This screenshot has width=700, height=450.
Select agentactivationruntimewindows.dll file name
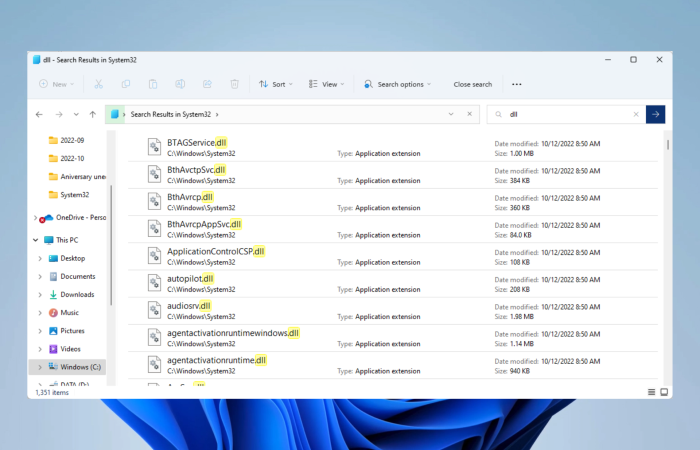pyautogui.click(x=233, y=333)
